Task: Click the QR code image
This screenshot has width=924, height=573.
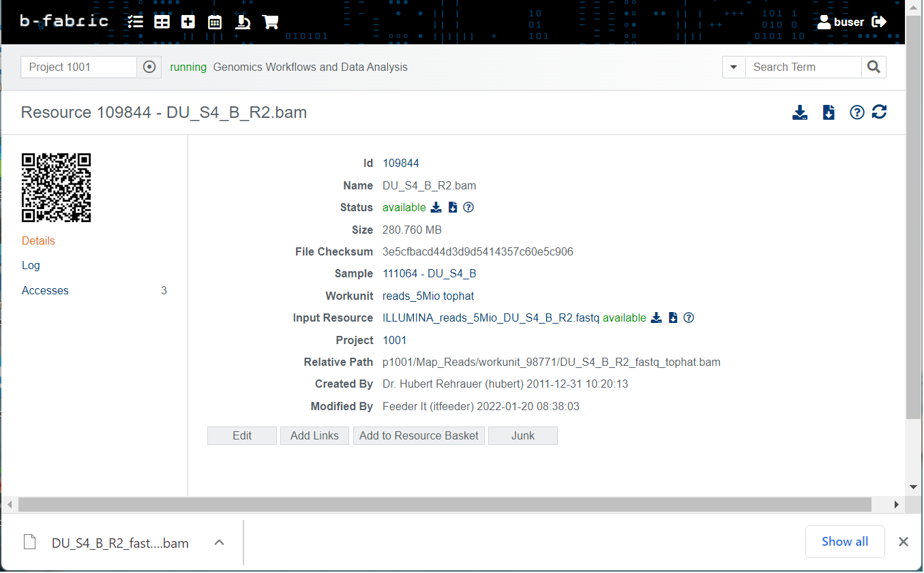Action: pos(57,187)
